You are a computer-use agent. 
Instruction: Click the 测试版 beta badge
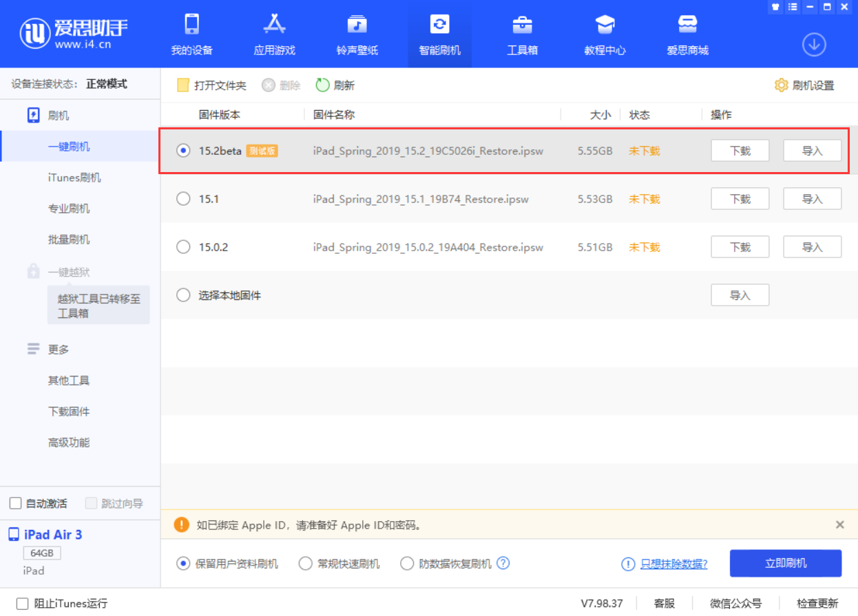click(x=262, y=151)
